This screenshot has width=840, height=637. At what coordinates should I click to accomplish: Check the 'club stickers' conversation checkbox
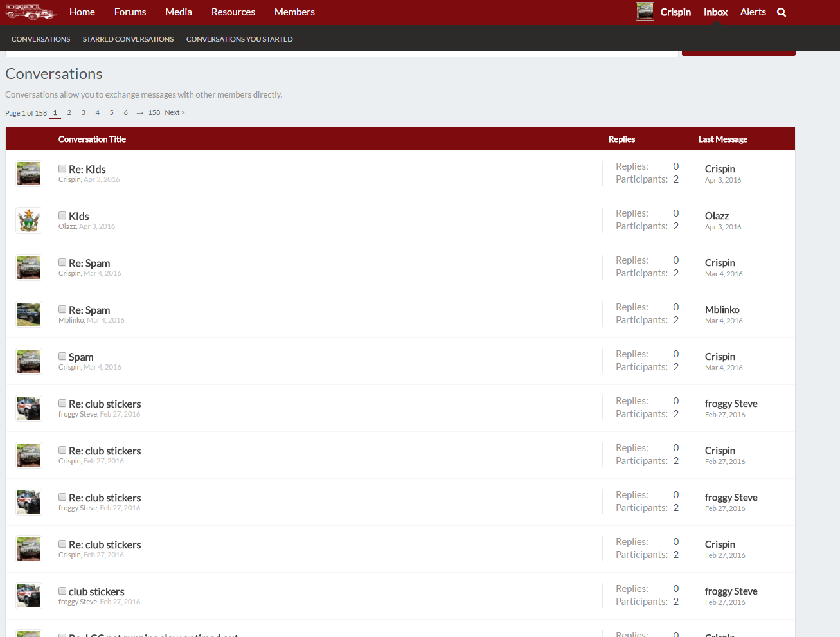tap(62, 591)
